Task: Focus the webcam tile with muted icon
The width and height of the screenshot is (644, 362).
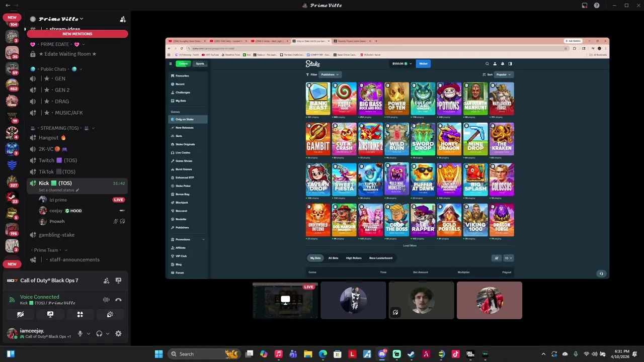Action: click(422, 300)
